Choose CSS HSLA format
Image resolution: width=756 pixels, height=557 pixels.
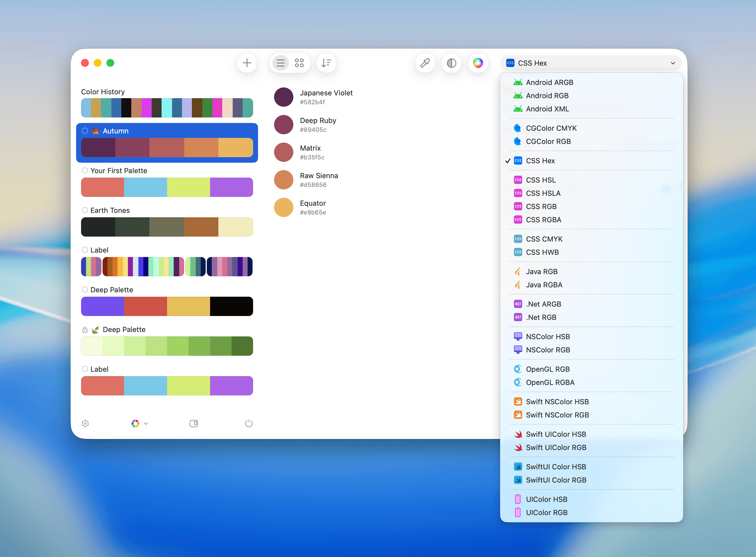click(x=591, y=193)
